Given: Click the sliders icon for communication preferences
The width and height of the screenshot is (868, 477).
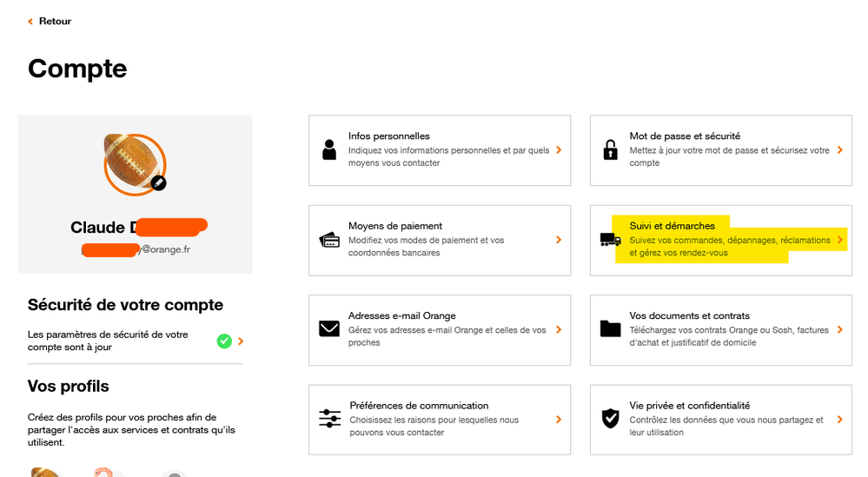Looking at the screenshot, I should coord(330,419).
